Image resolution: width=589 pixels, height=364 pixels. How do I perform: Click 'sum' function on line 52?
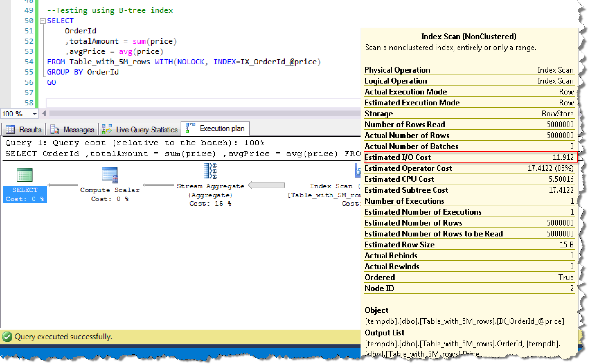pyautogui.click(x=139, y=41)
